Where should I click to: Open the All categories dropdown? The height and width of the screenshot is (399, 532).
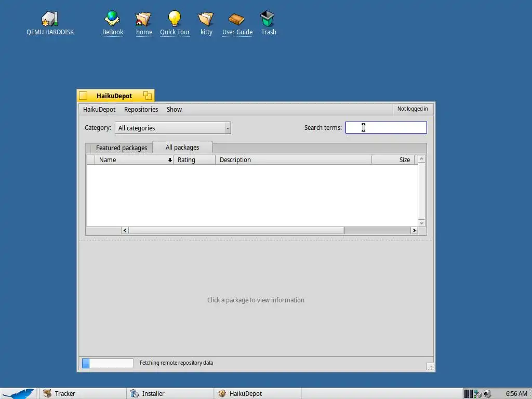pyautogui.click(x=172, y=128)
